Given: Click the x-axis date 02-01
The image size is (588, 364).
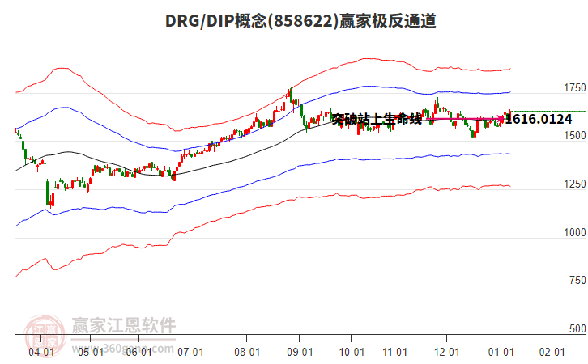Looking at the screenshot, I should tap(552, 352).
